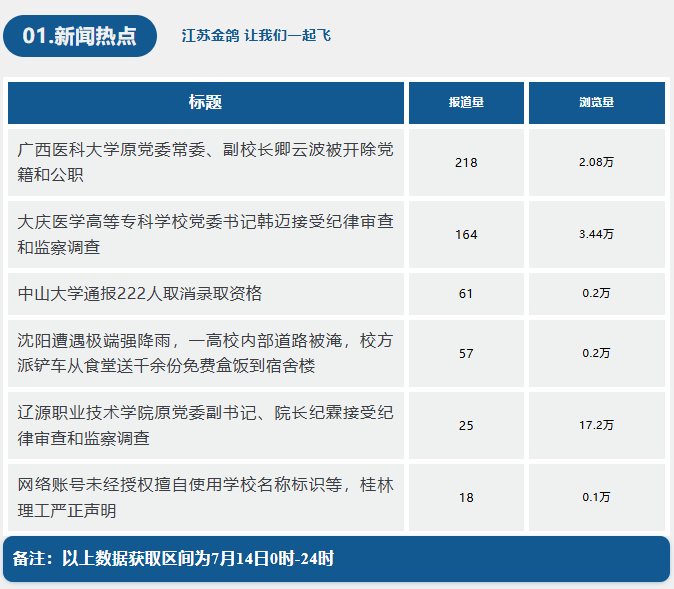Select the 浏览量 column header

point(597,103)
